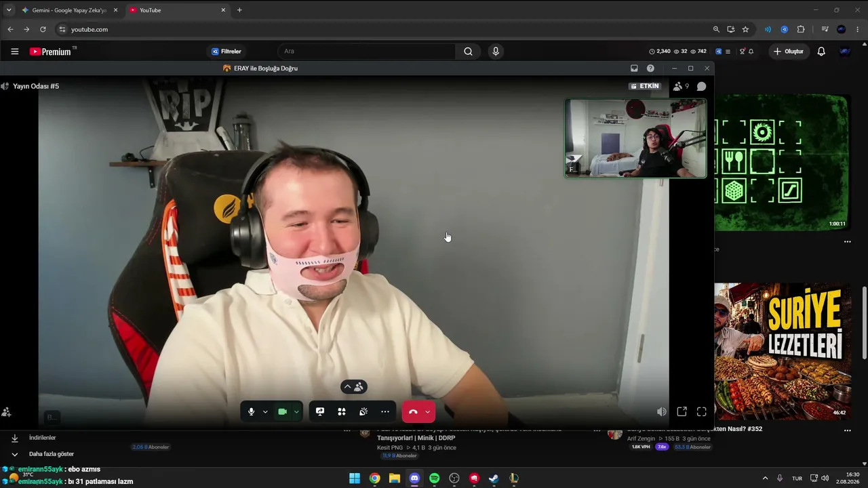Screen dimensions: 868x488
Task: Go back in browser history
Action: coord(10,29)
